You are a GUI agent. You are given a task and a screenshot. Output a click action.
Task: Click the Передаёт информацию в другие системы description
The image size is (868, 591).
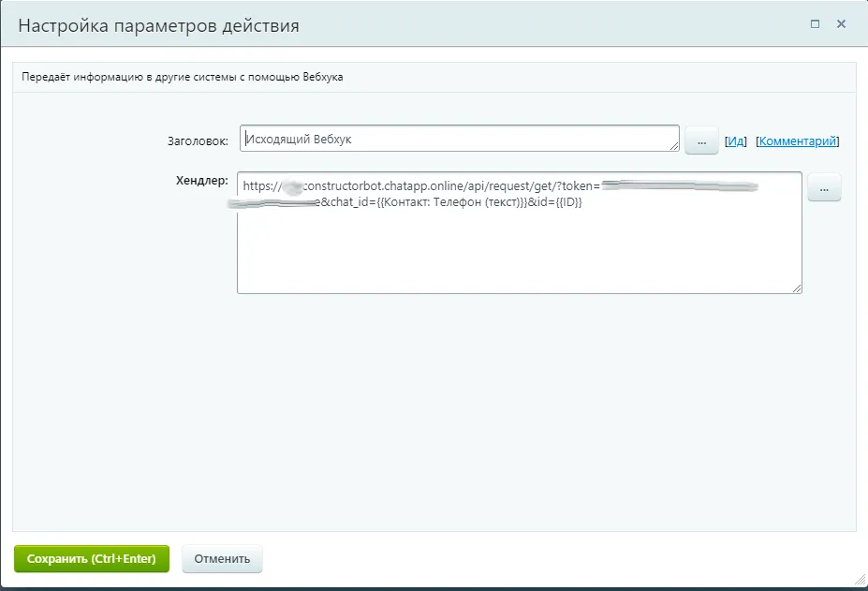(x=183, y=77)
